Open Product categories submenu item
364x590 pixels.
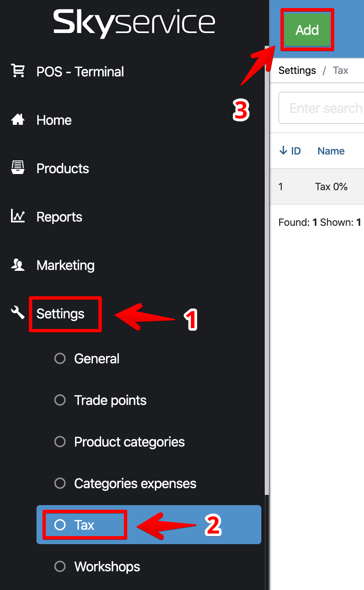[x=129, y=442]
